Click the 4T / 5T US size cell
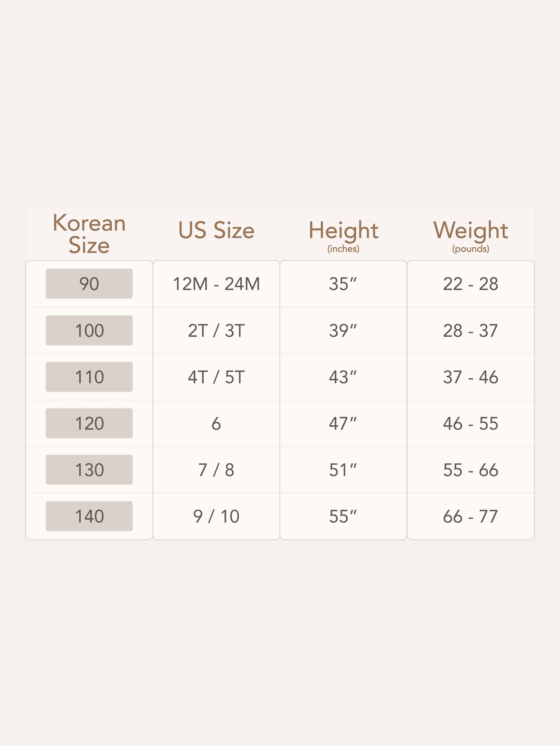This screenshot has width=560, height=746. pyautogui.click(x=216, y=377)
